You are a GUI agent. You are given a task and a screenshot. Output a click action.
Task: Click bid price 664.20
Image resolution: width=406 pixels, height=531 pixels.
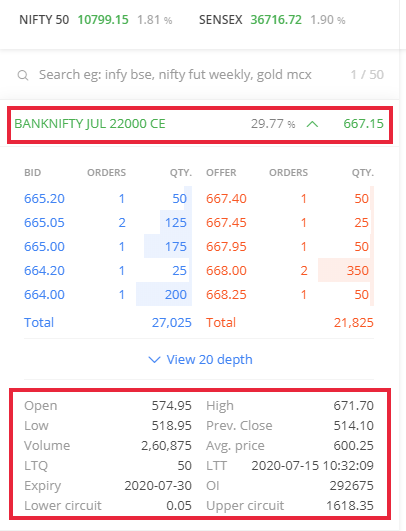(x=44, y=271)
